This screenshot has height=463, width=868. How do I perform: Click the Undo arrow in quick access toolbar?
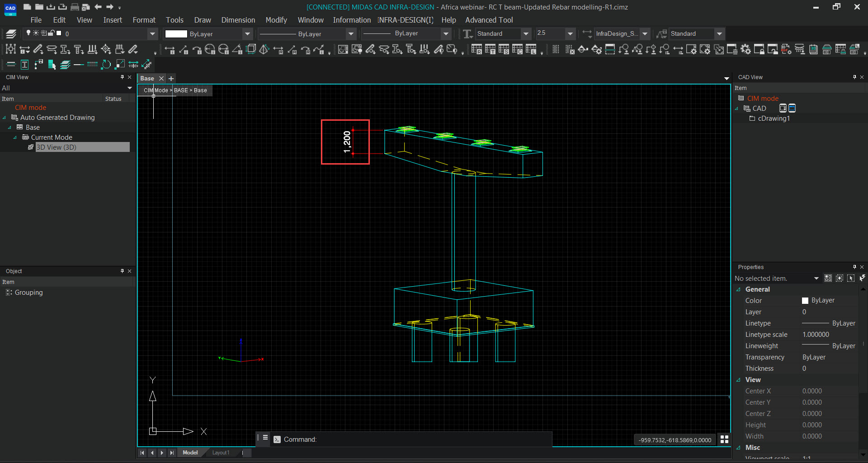click(98, 7)
